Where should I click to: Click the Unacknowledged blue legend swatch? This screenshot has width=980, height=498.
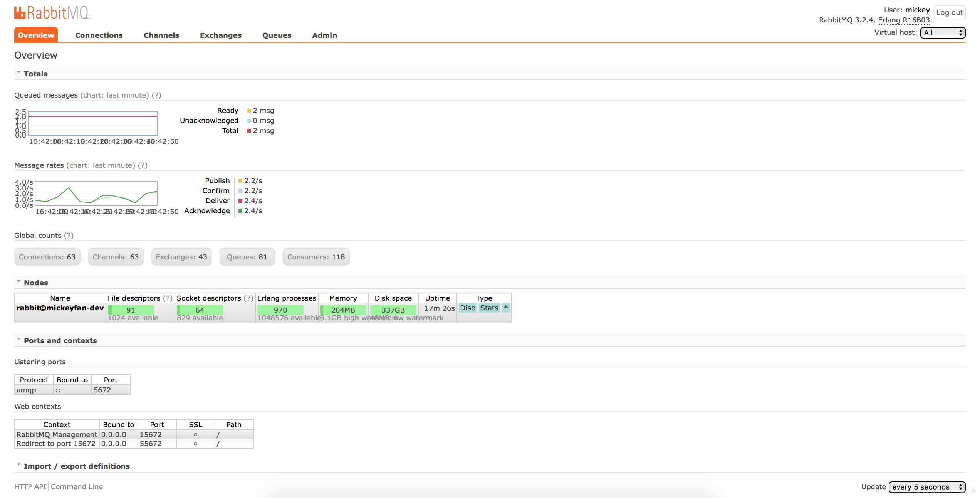click(x=249, y=121)
